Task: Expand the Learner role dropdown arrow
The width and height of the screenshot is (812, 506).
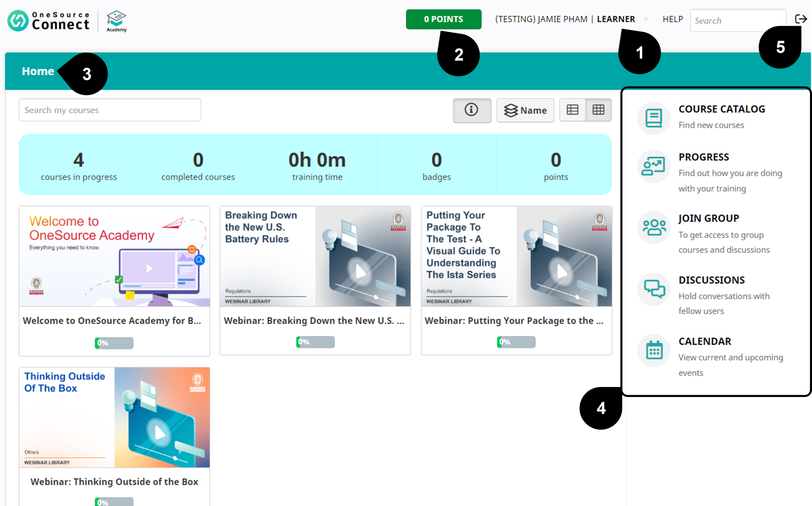Action: (646, 19)
